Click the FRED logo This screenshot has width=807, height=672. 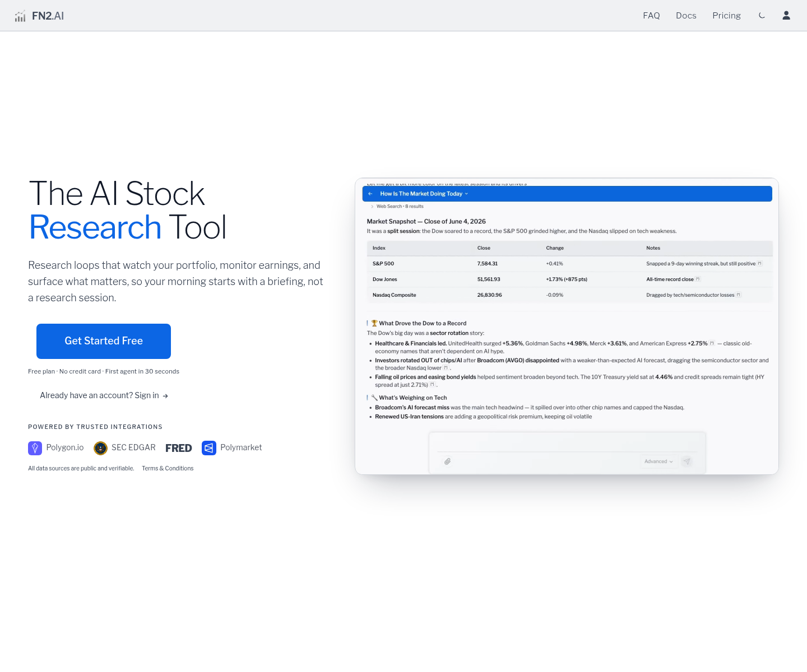click(179, 448)
